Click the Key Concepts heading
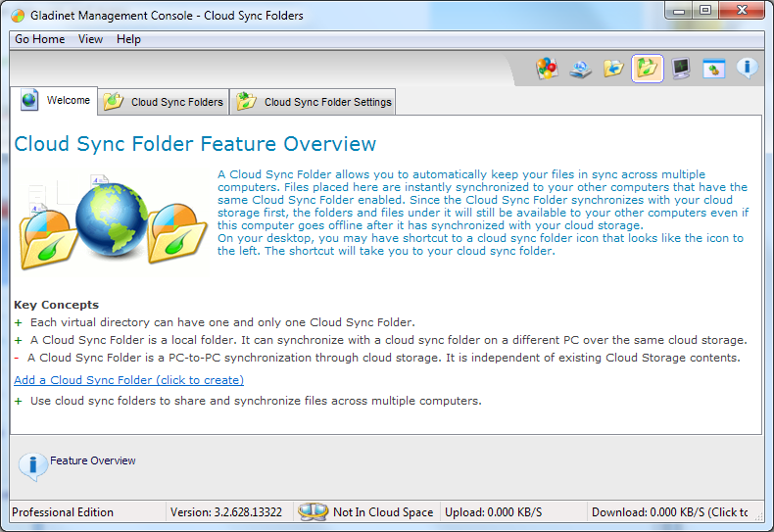The height and width of the screenshot is (532, 774). pyautogui.click(x=56, y=305)
